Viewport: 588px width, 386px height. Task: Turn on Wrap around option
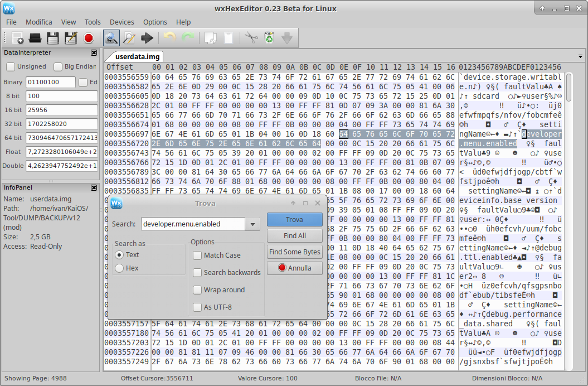tap(197, 290)
